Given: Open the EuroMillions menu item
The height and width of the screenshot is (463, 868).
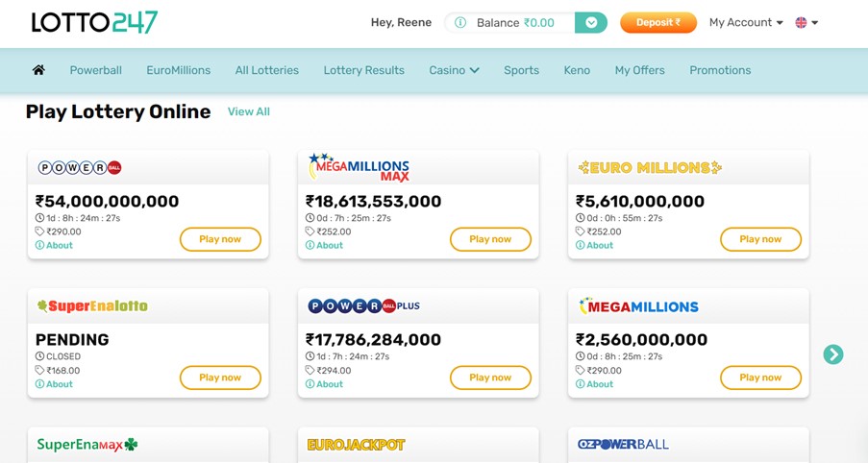Looking at the screenshot, I should (x=178, y=70).
